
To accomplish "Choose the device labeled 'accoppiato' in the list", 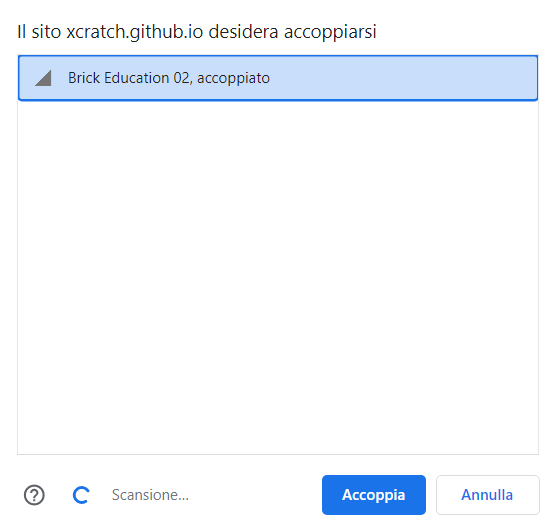I will (x=278, y=78).
